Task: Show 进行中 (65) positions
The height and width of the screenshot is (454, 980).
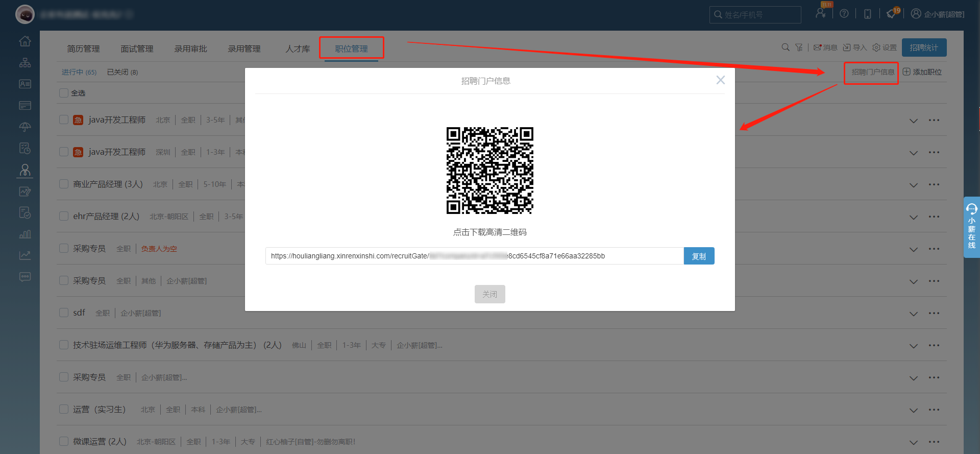Action: [x=79, y=72]
